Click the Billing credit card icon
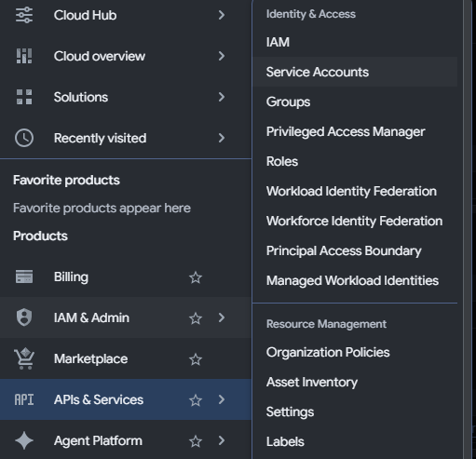476x459 pixels. pyautogui.click(x=24, y=277)
